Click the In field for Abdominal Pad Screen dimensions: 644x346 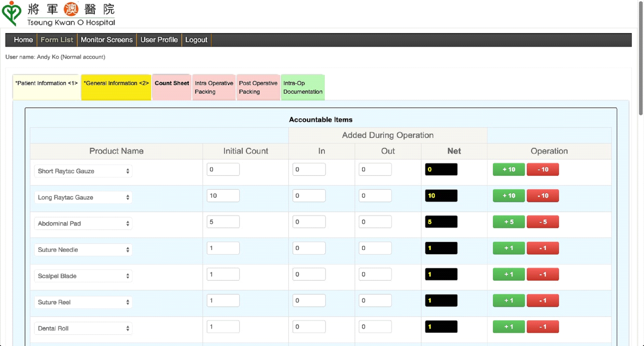[x=309, y=222]
